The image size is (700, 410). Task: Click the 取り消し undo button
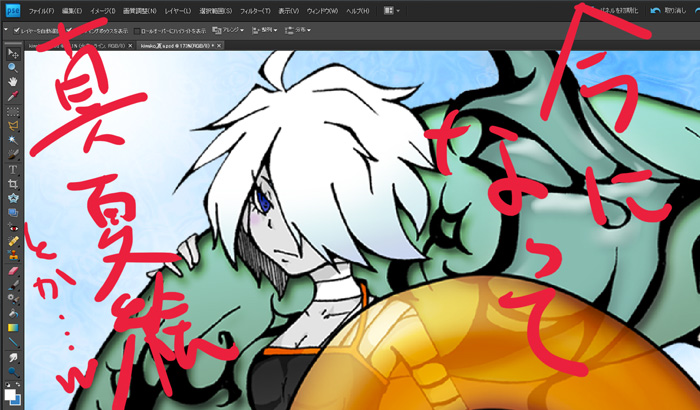click(668, 10)
